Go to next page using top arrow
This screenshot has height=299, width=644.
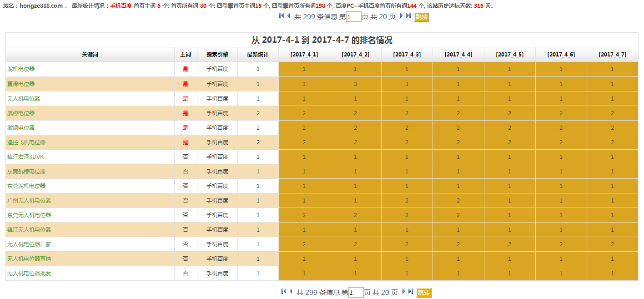click(x=401, y=15)
